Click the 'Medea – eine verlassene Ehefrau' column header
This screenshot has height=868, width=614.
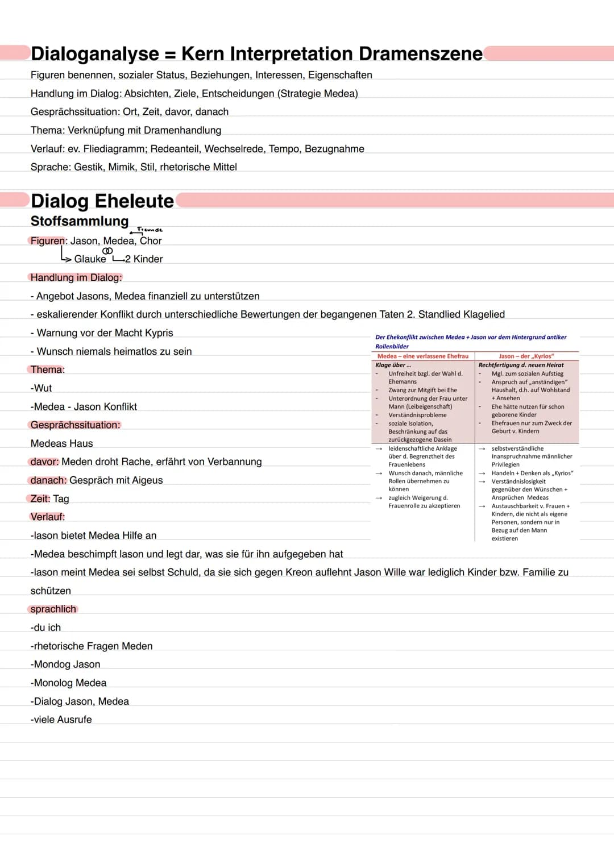point(423,356)
